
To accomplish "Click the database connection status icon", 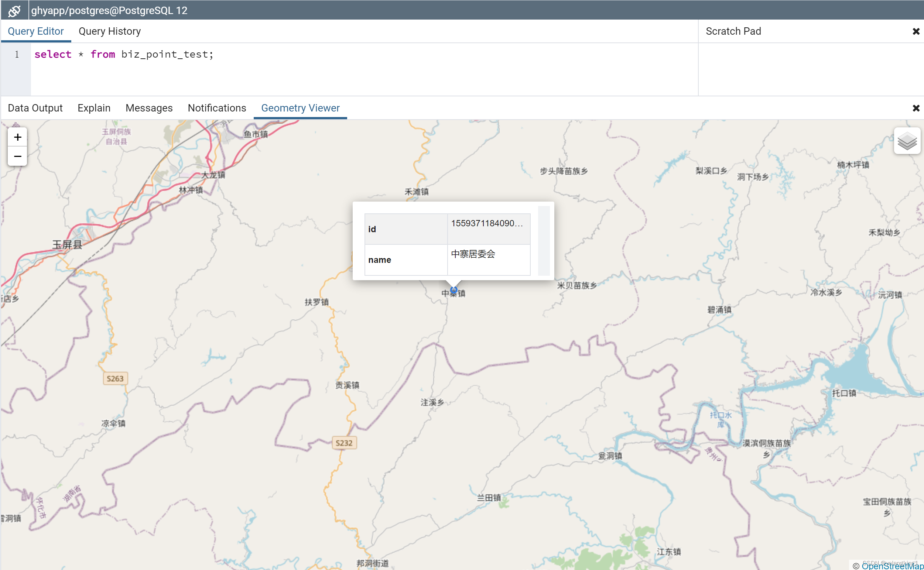I will 14,10.
